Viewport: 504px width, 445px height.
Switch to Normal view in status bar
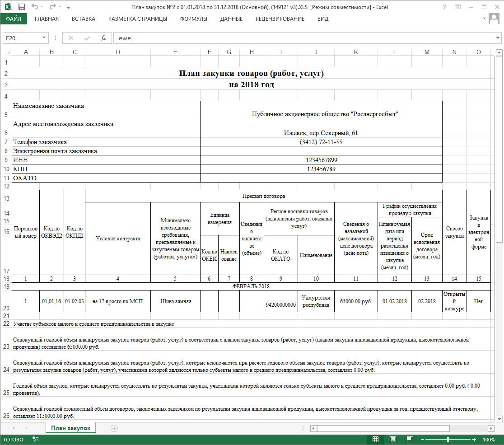[x=375, y=440]
